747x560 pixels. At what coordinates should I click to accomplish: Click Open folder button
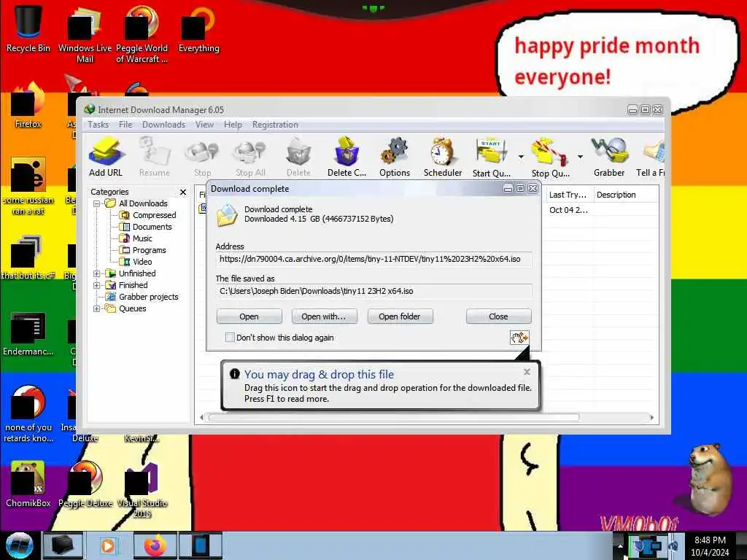pos(400,316)
